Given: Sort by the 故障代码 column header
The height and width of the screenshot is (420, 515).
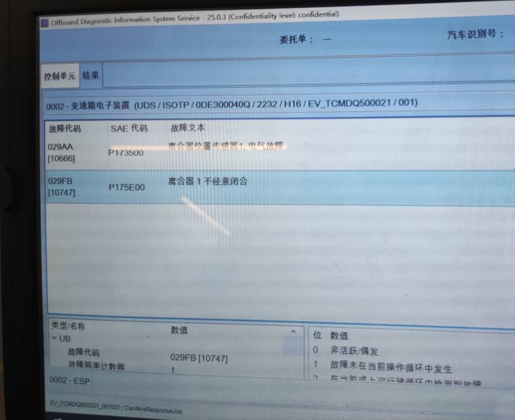Looking at the screenshot, I should click(x=63, y=128).
